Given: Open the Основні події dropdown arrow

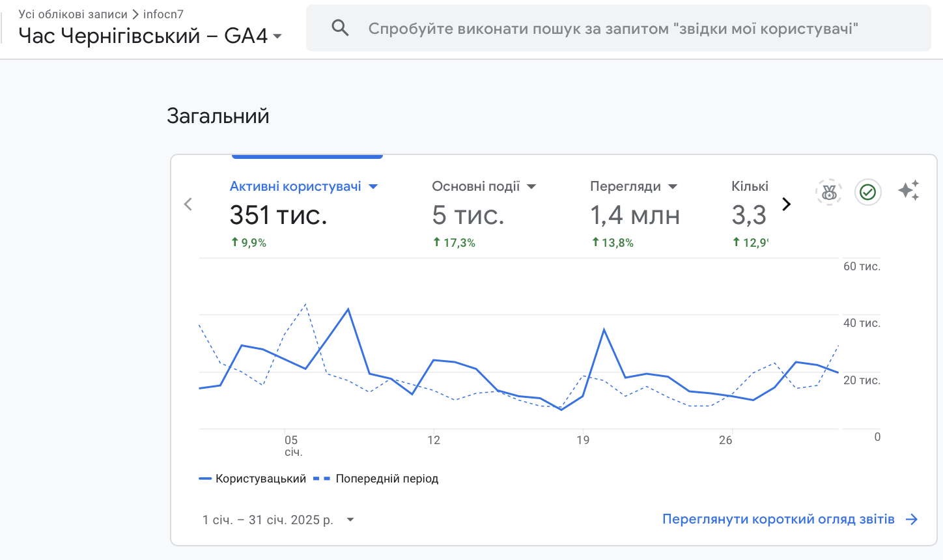Looking at the screenshot, I should pyautogui.click(x=531, y=187).
